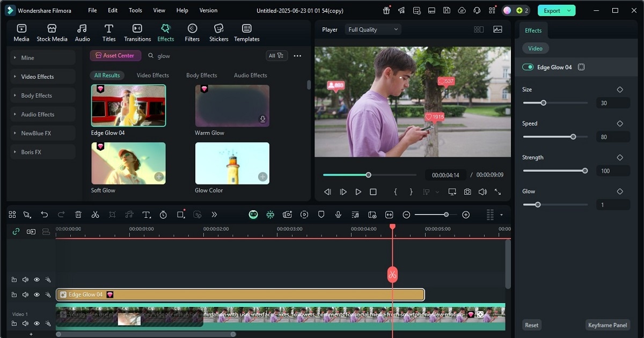Show the scopes waveform icon in player
This screenshot has height=338, width=644.
[497, 30]
